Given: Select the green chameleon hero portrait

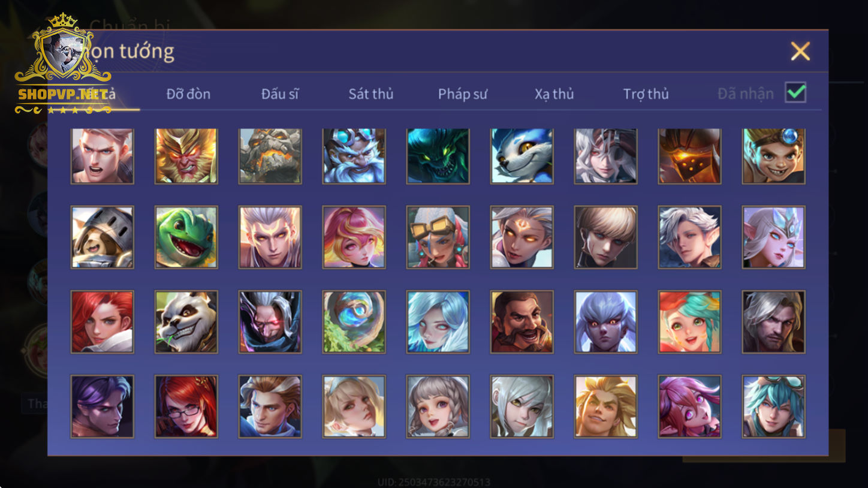Looking at the screenshot, I should [186, 237].
